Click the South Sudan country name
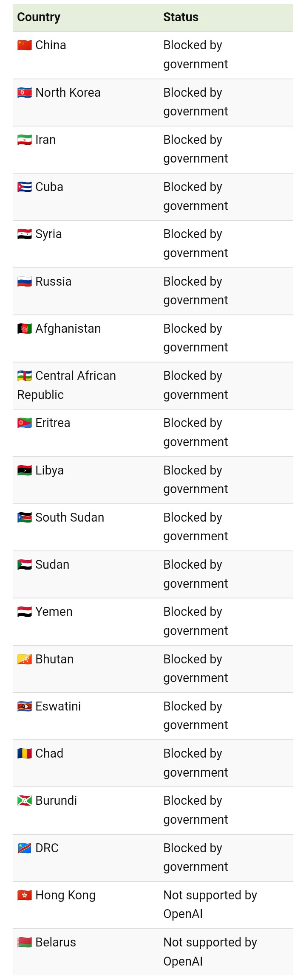 point(70,517)
